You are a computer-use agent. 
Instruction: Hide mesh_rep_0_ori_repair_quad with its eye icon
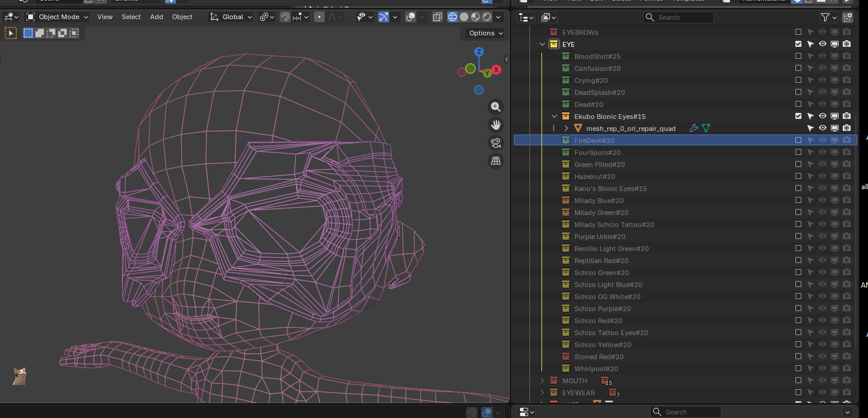(x=822, y=129)
